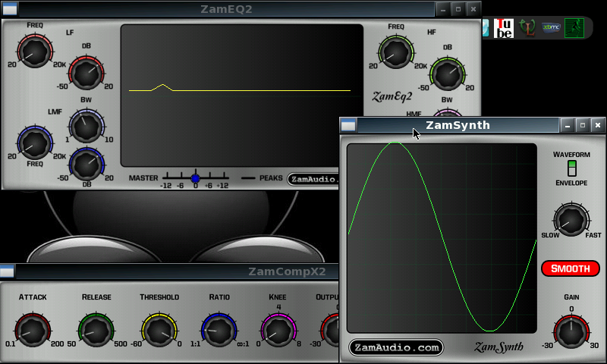The height and width of the screenshot is (364, 607).
Task: Click the green running-man tray icon
Action: point(574,28)
